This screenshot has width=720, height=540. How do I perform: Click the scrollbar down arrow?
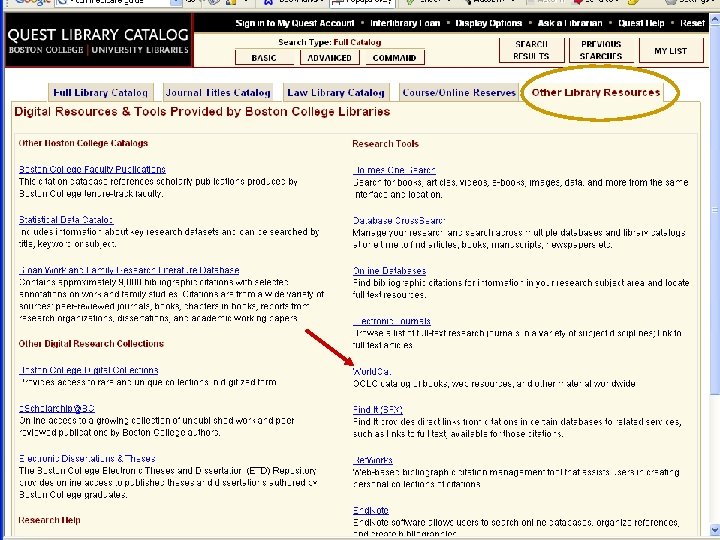(714, 529)
